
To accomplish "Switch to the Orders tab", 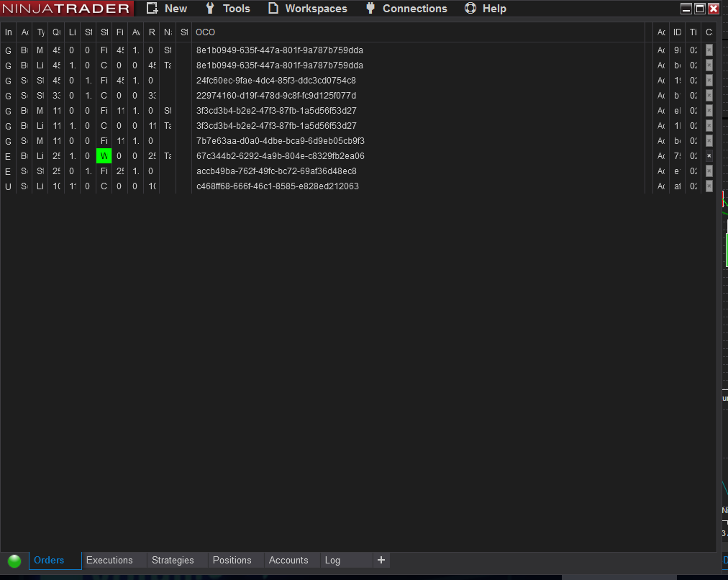I will [x=55, y=560].
